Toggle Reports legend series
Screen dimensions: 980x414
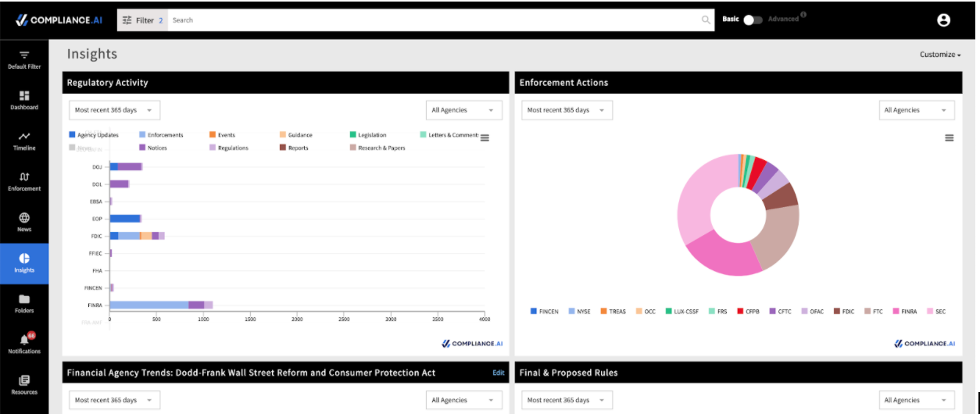click(x=294, y=148)
